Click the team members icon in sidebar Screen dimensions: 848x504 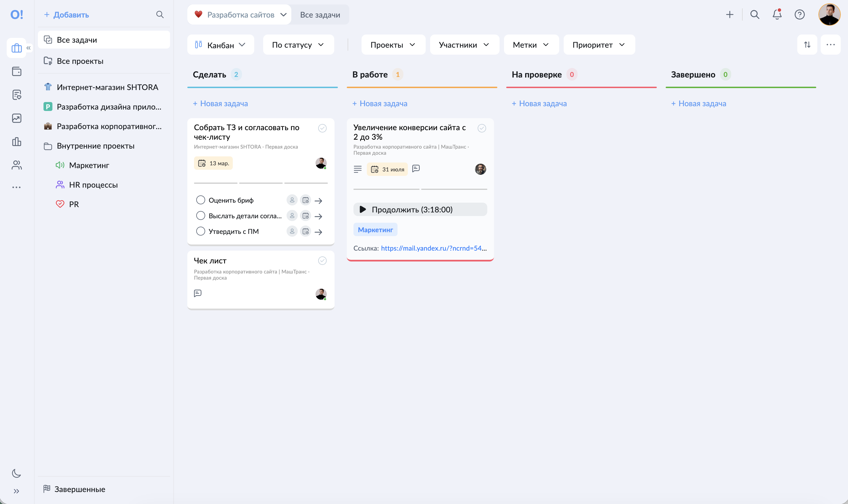pos(16,165)
